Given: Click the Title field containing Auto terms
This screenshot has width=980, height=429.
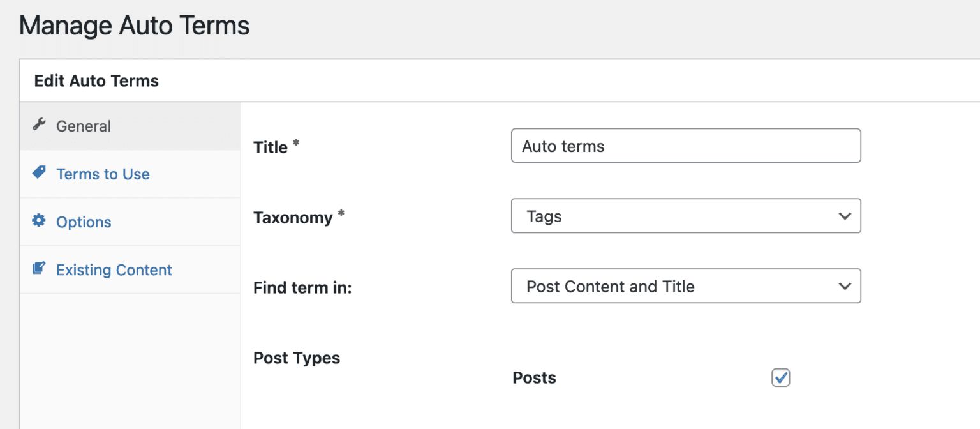Looking at the screenshot, I should point(686,146).
